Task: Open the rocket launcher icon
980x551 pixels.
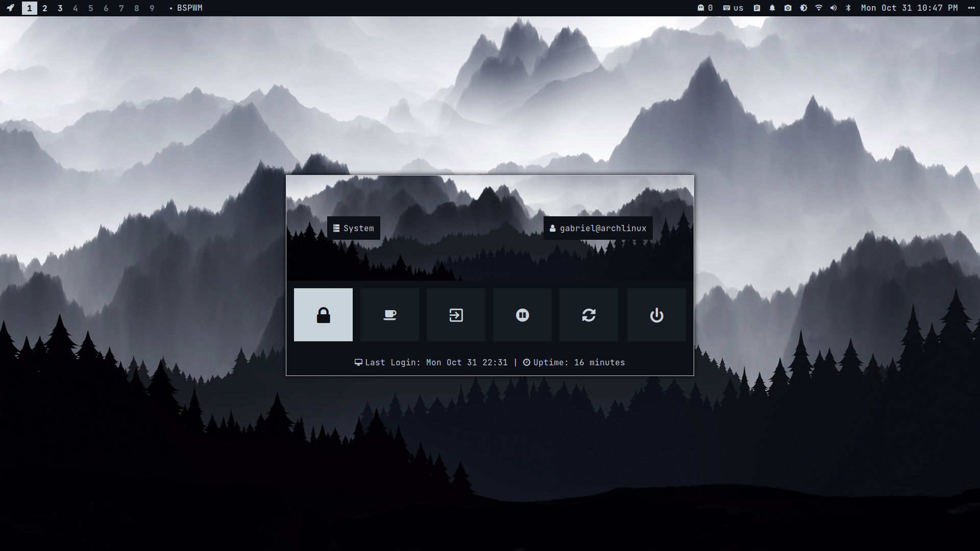Action: [10, 8]
